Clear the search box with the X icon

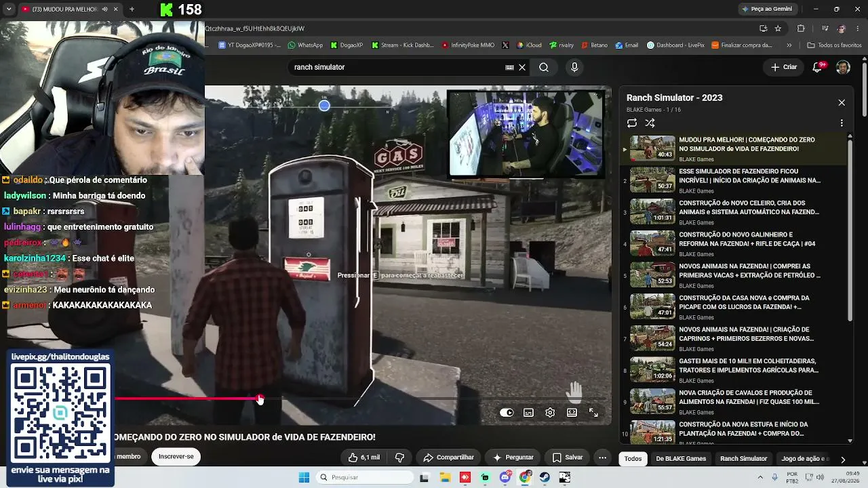point(522,67)
